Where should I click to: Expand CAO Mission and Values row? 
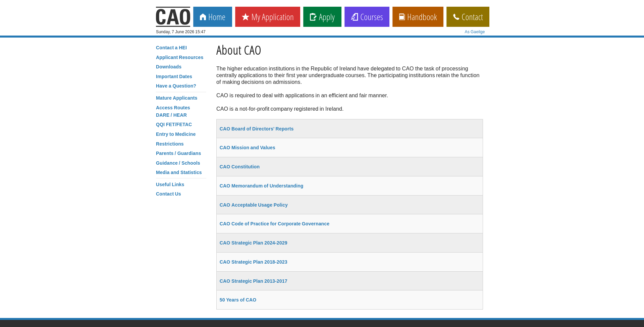pyautogui.click(x=350, y=148)
